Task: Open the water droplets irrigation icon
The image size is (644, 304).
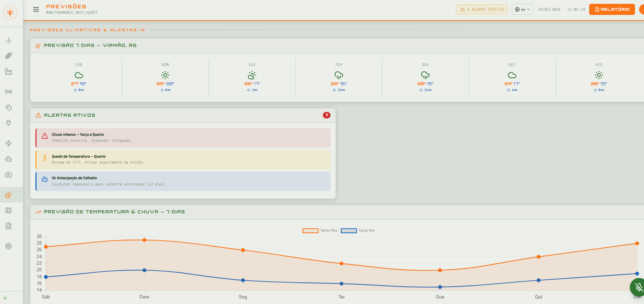Action: click(x=9, y=107)
